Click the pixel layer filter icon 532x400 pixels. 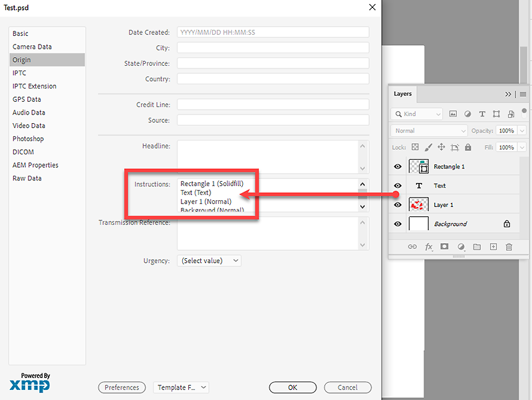coord(453,114)
